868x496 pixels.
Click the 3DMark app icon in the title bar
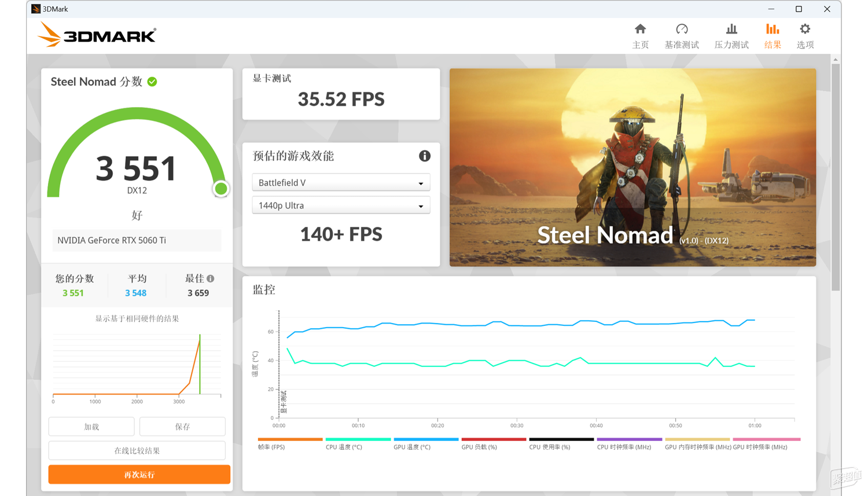pyautogui.click(x=36, y=9)
